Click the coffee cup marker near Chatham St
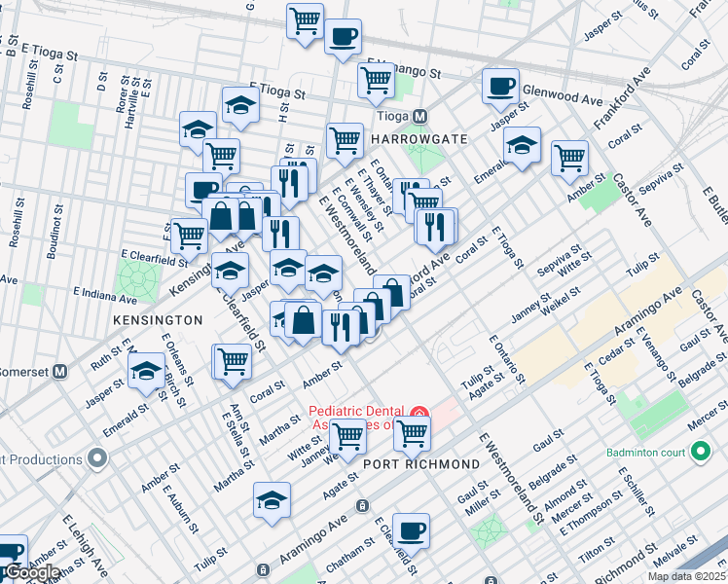 tap(412, 530)
